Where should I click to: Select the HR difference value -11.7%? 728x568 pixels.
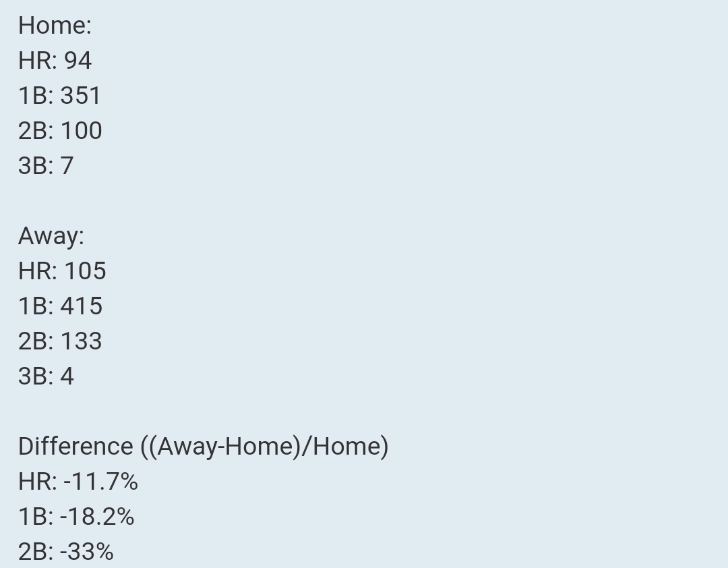pyautogui.click(x=100, y=482)
